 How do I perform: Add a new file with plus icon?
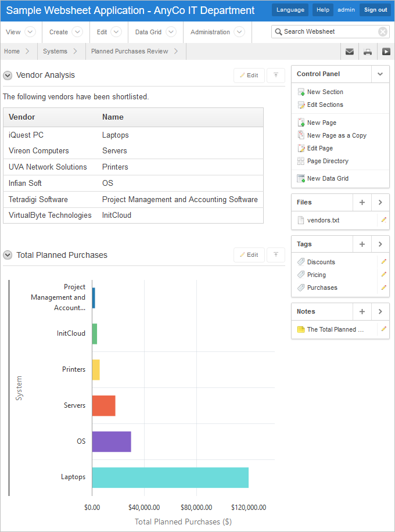coord(362,203)
